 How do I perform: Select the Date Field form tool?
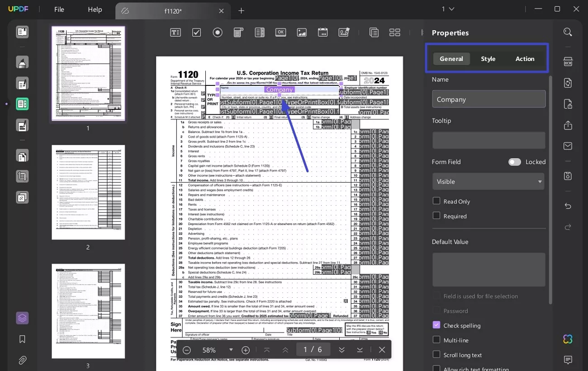(323, 32)
